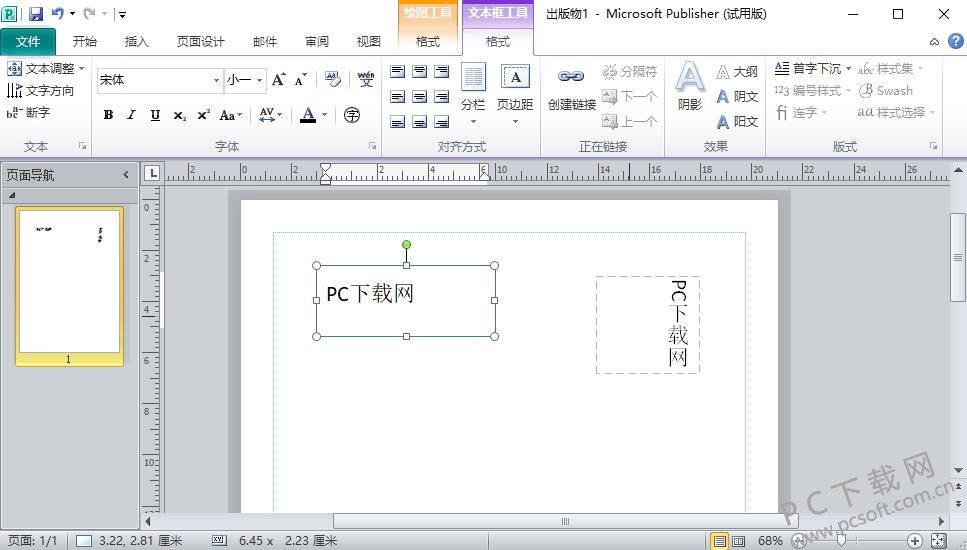Open the 文件 (File) tab
The height and width of the screenshot is (550, 967).
[28, 42]
